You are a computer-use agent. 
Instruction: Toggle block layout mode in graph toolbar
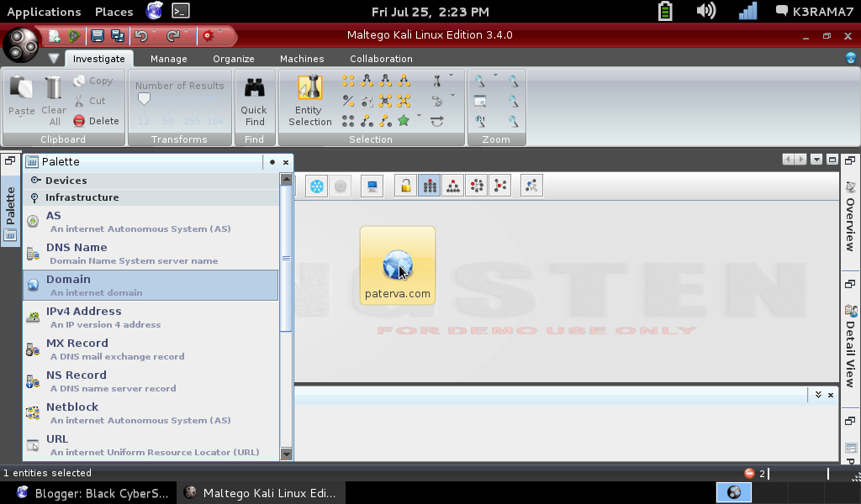[430, 186]
